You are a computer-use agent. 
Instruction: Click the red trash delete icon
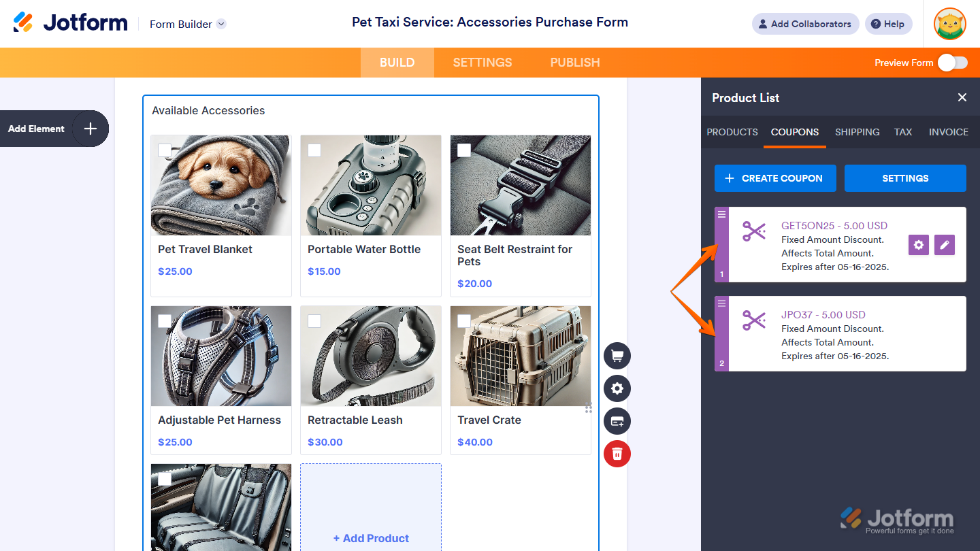[617, 454]
